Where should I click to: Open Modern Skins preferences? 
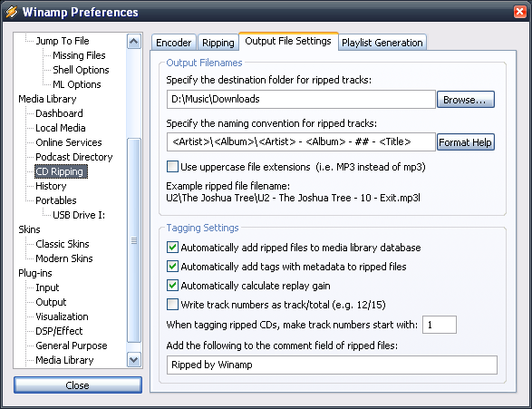[x=64, y=258]
